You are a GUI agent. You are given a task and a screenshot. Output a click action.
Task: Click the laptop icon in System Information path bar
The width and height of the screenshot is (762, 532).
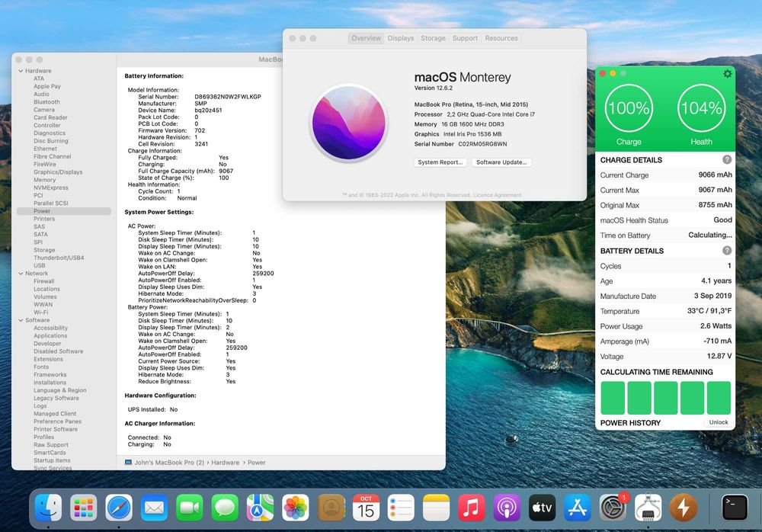128,463
